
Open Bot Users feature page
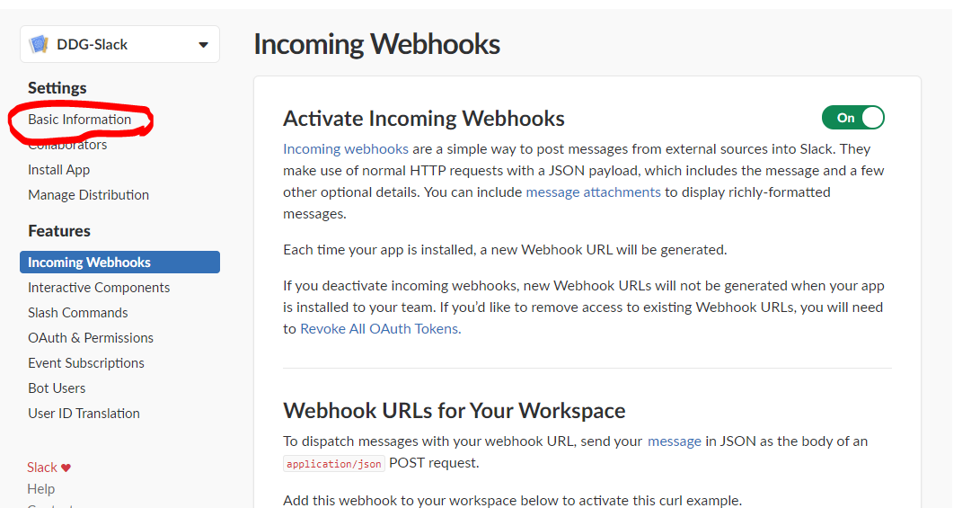click(57, 388)
